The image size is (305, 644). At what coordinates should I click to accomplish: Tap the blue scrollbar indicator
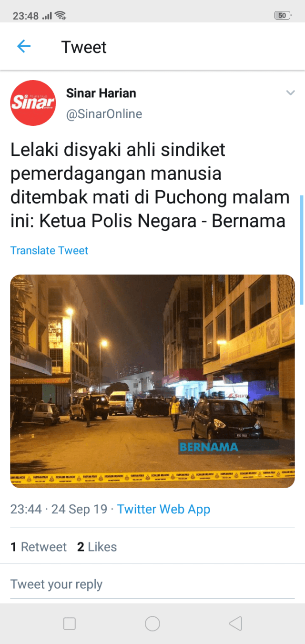[301, 250]
